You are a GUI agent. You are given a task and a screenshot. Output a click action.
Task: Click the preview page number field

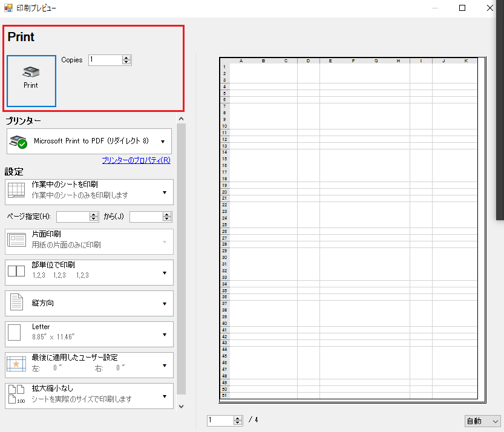[x=220, y=420]
